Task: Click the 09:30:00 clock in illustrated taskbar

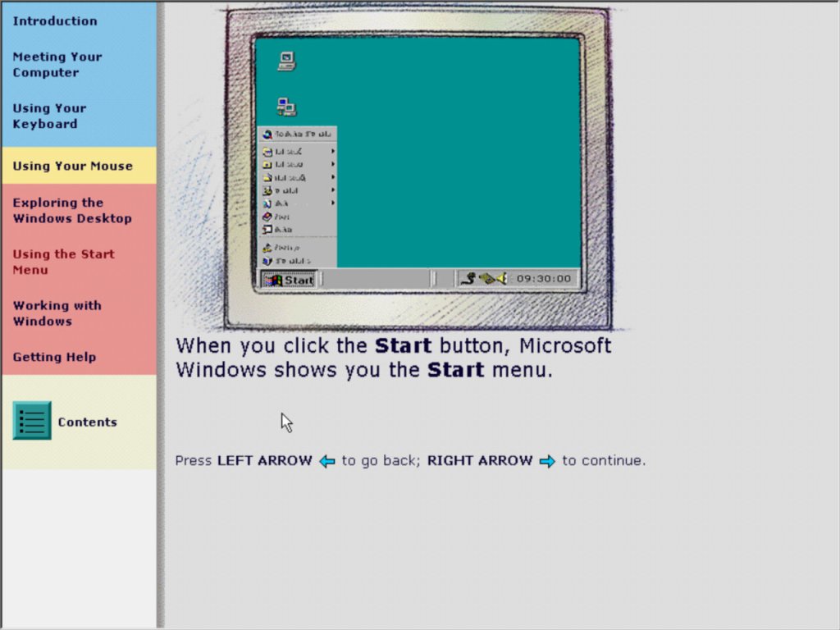Action: click(x=543, y=279)
